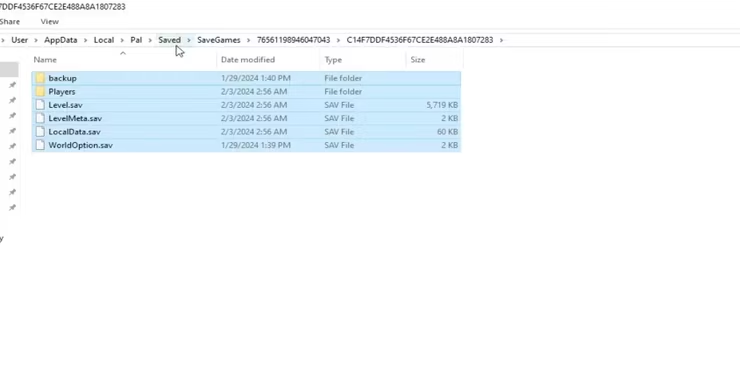Jump to AppData in breadcrumb path

pos(60,40)
